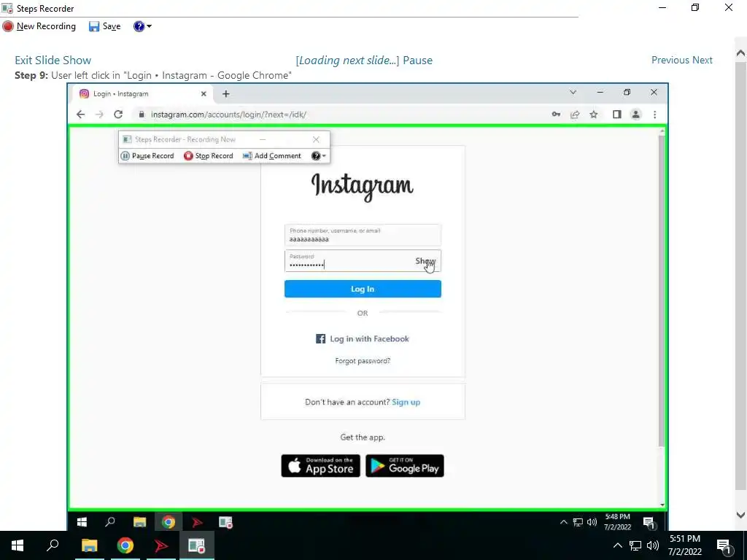The image size is (747, 560).
Task: Open Windows Start menu on taskbar
Action: point(18,545)
